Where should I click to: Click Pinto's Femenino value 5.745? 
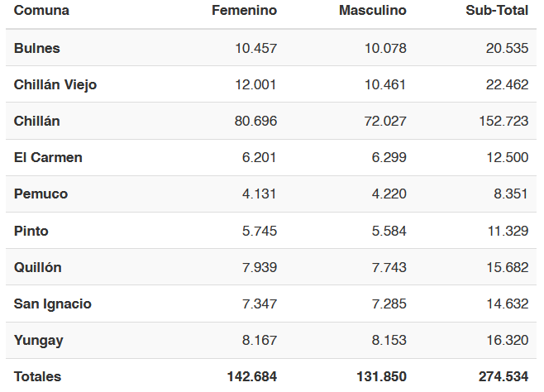(x=260, y=231)
